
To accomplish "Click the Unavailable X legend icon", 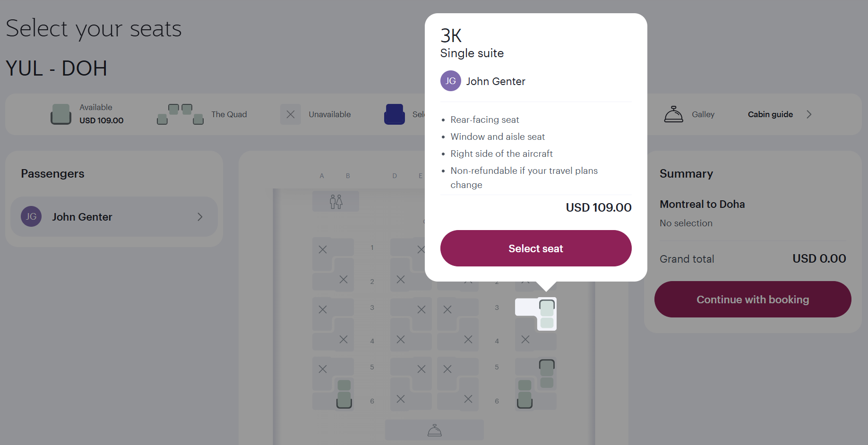I will [291, 114].
